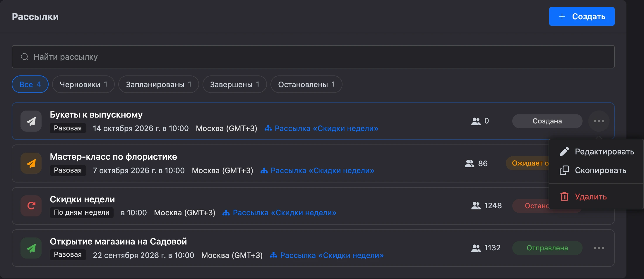Select the Все filter tab
This screenshot has height=279, width=644.
[x=30, y=84]
